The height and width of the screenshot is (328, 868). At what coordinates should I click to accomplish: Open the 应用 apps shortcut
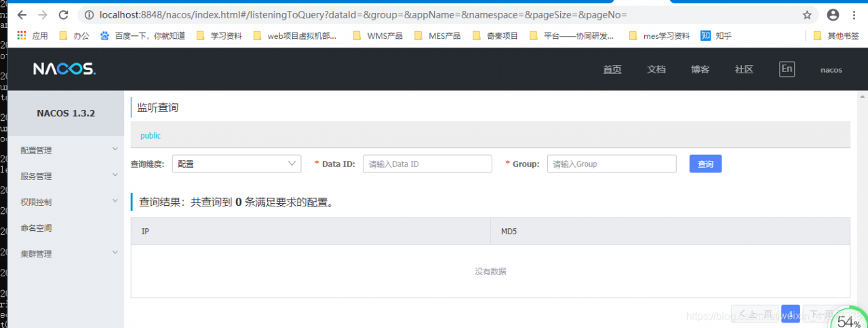(33, 36)
